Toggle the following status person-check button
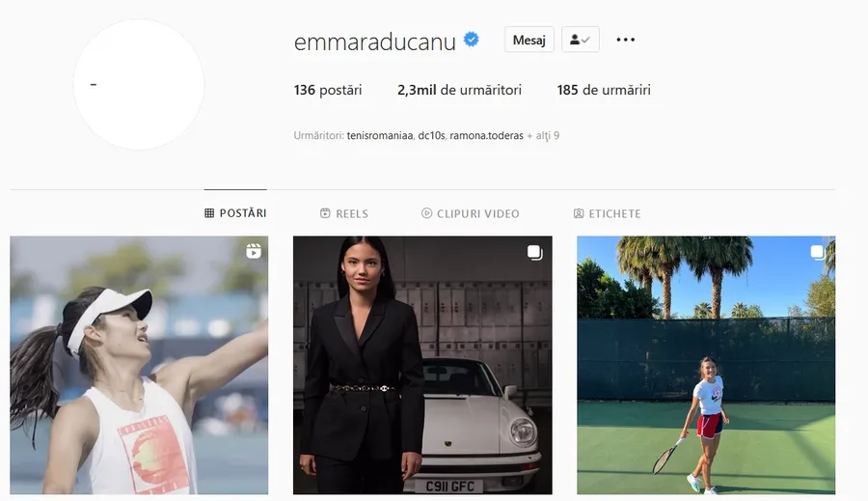Screen dimensions: 868x501 (x=581, y=40)
